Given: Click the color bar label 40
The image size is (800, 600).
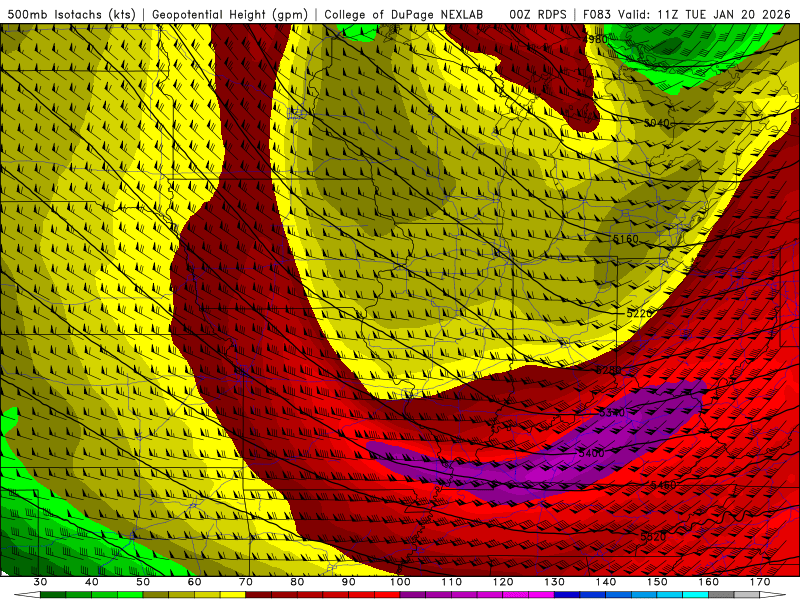Looking at the screenshot, I should point(91,582).
